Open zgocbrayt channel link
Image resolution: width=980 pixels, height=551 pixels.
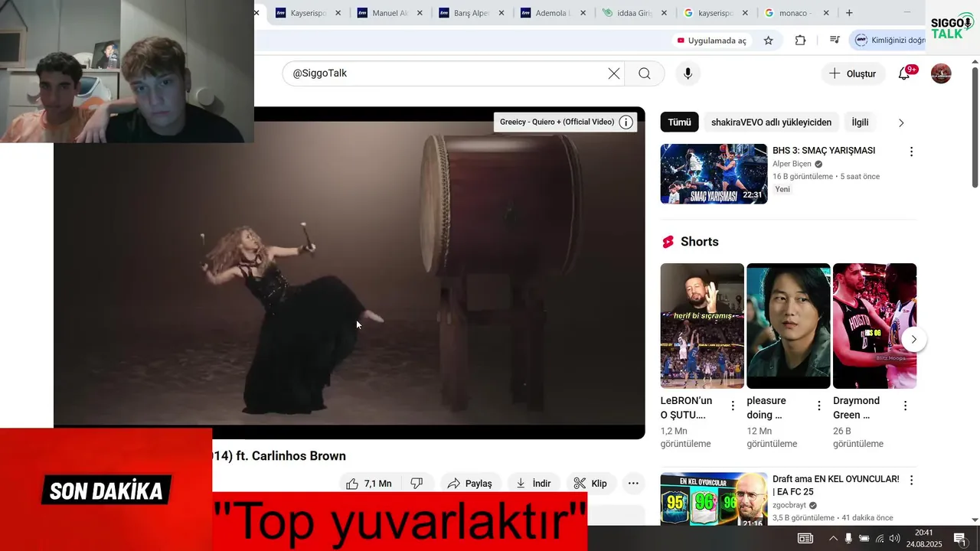point(790,505)
